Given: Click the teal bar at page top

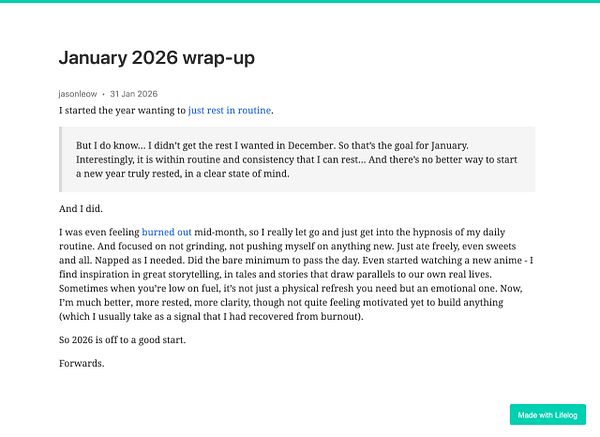Looking at the screenshot, I should pyautogui.click(x=300, y=2).
